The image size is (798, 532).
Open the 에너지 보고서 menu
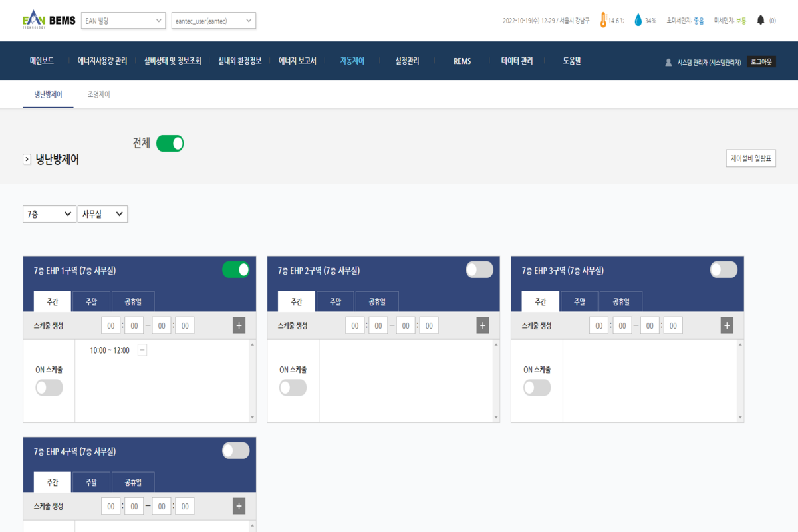[297, 61]
